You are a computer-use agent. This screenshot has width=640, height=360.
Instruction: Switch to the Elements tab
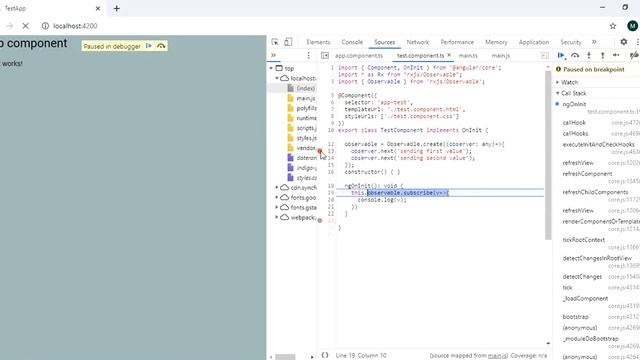point(318,42)
